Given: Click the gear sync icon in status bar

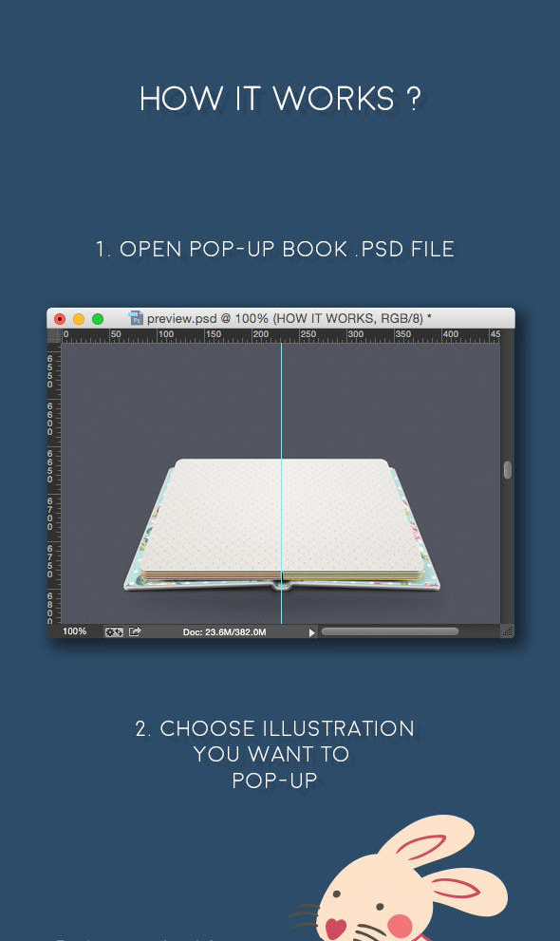Looking at the screenshot, I should coord(114,632).
